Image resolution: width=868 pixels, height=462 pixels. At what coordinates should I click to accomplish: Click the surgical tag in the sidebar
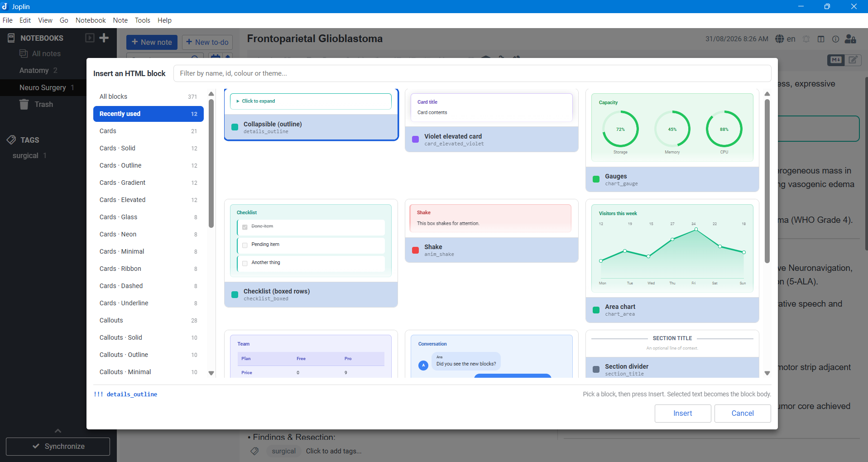[26, 155]
